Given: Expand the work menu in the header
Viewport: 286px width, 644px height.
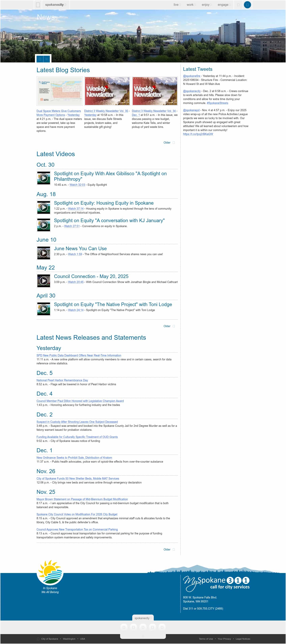Looking at the screenshot, I should (x=191, y=5).
